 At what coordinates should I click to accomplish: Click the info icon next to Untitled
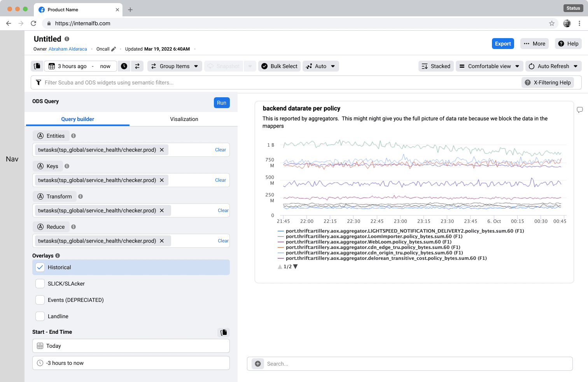click(67, 39)
